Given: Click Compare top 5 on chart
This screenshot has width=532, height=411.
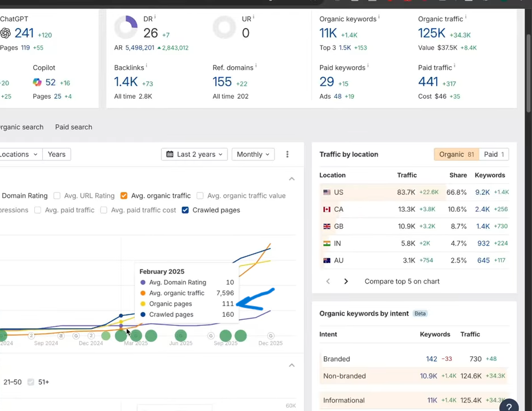Looking at the screenshot, I should (x=402, y=281).
